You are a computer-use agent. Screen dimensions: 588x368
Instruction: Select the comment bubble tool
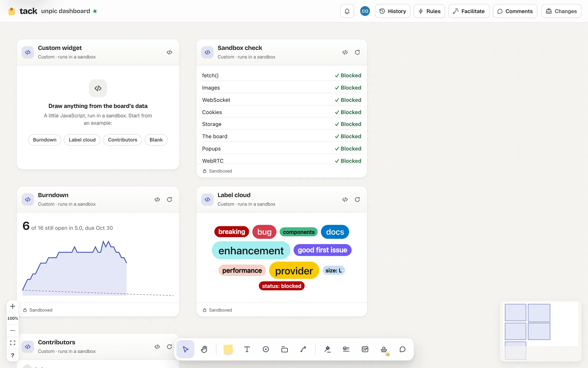coord(403,349)
